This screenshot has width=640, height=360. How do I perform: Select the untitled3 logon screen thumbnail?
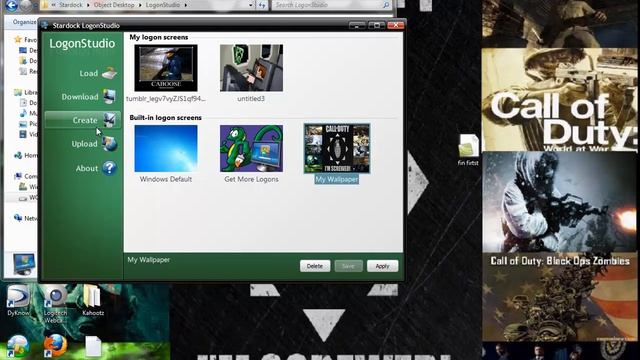[251, 68]
